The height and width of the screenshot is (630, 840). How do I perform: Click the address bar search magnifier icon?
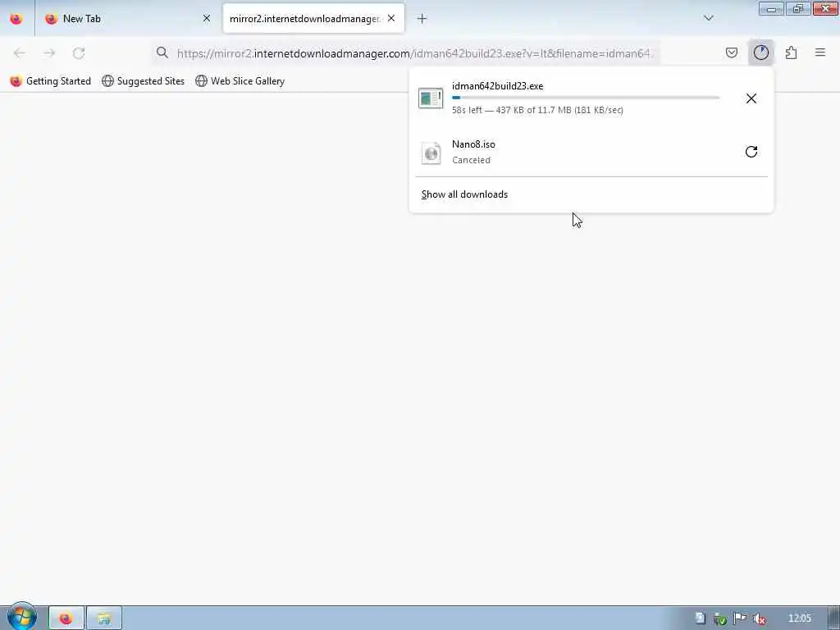(162, 52)
